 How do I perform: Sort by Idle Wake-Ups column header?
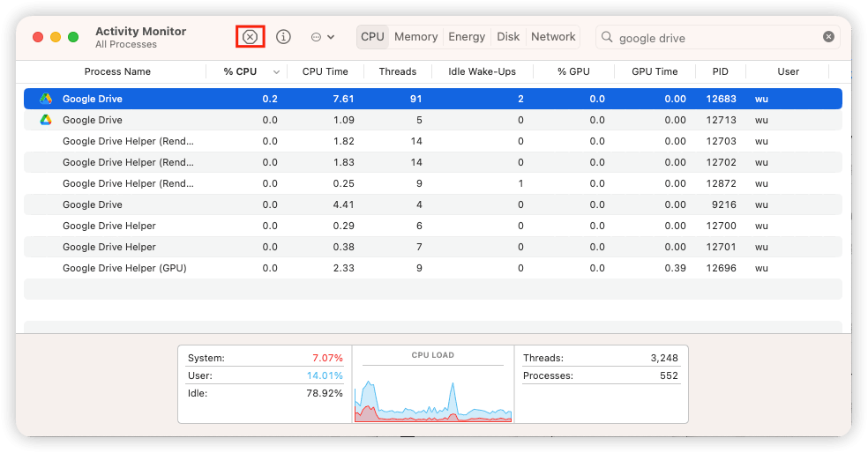[x=483, y=72]
